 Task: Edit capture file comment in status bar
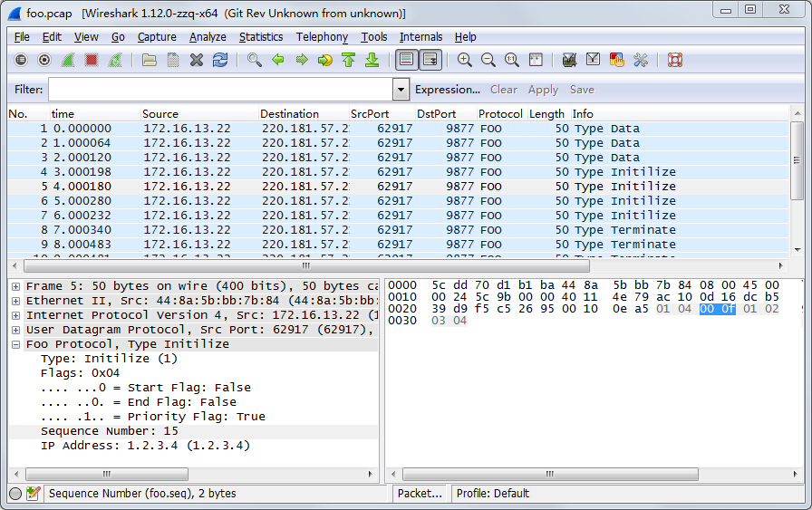34,494
